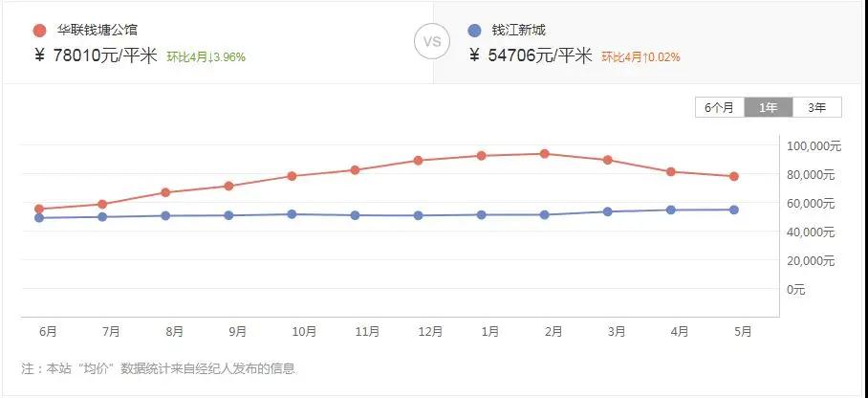
Task: Click the VS circle icon
Action: point(432,42)
